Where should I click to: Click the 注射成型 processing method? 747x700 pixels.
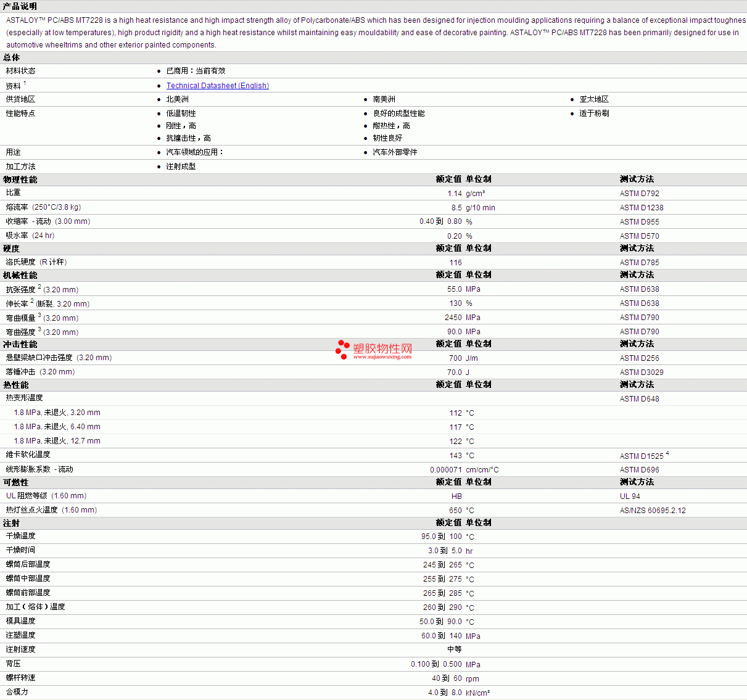point(181,167)
